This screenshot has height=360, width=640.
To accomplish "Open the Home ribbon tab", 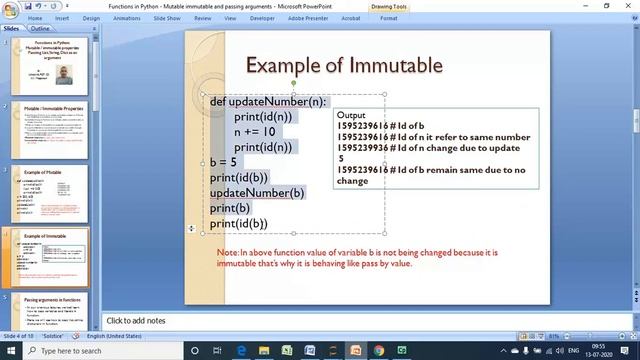I will click(x=35, y=18).
